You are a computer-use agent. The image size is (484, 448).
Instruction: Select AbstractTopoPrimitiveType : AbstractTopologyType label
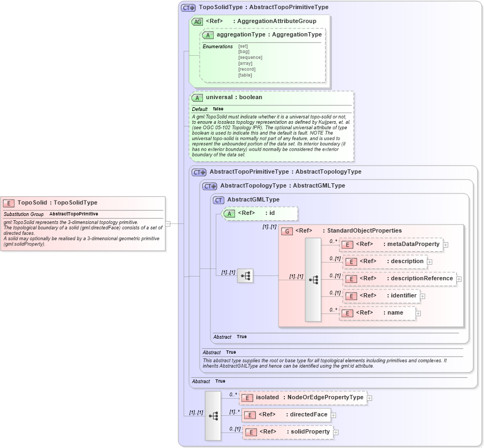coord(285,171)
